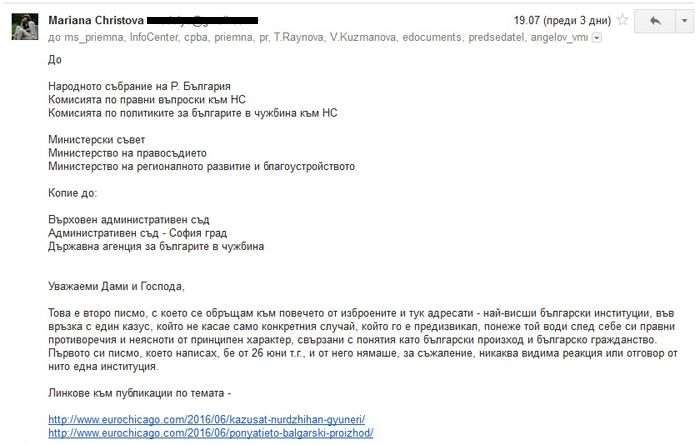Click recipient predsedatel

click(x=510, y=37)
